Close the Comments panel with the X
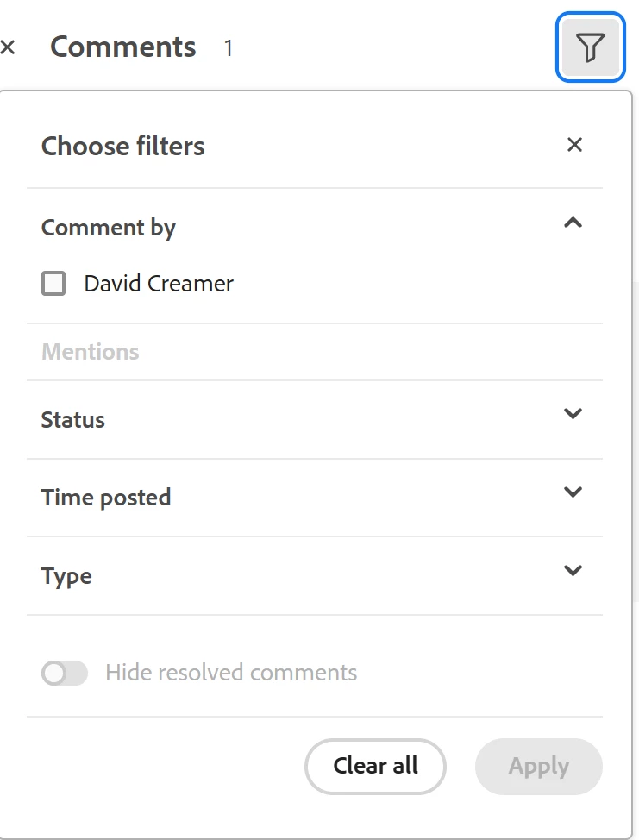 [8, 47]
